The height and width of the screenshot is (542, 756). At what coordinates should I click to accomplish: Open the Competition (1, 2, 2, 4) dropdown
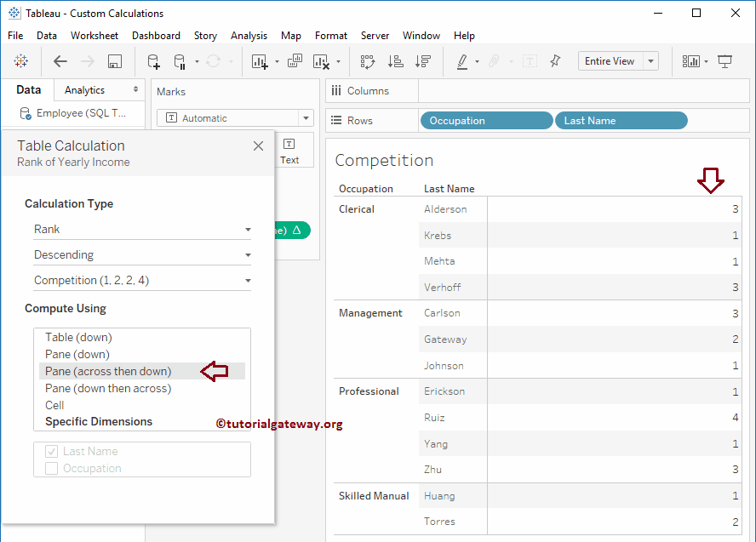click(x=142, y=281)
